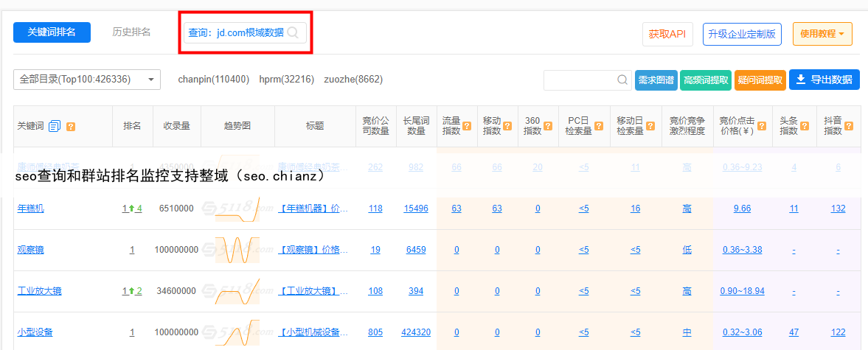The width and height of the screenshot is (868, 350).
Task: Click the 工业放大镜 trend chart thumbnail
Action: [237, 291]
